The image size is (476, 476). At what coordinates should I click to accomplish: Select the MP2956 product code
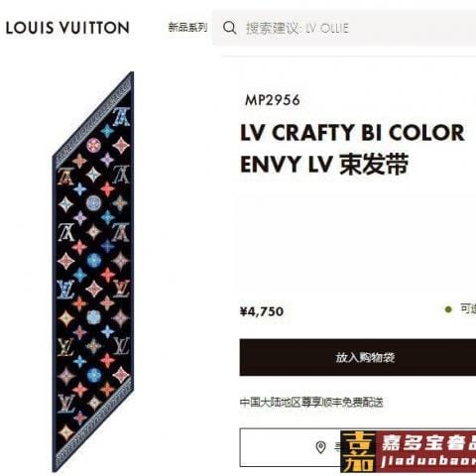[273, 100]
